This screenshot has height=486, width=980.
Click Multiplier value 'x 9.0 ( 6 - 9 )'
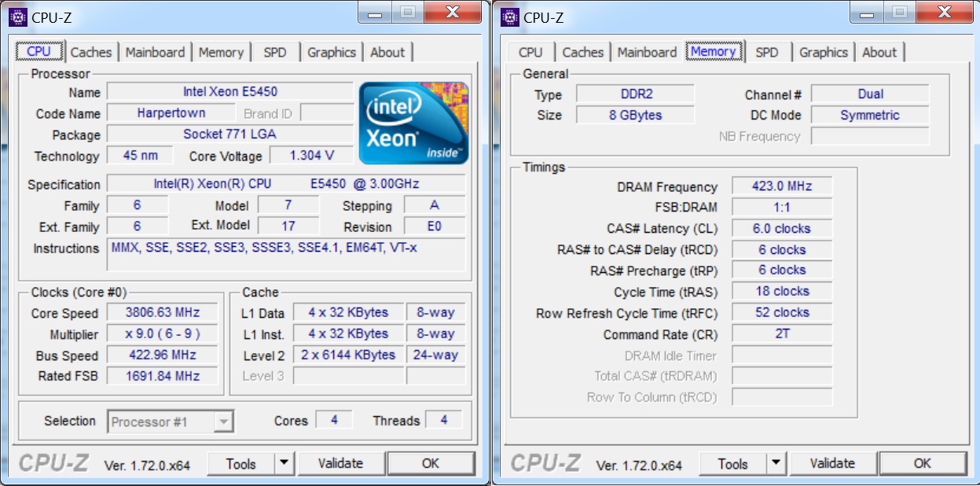pyautogui.click(x=163, y=333)
